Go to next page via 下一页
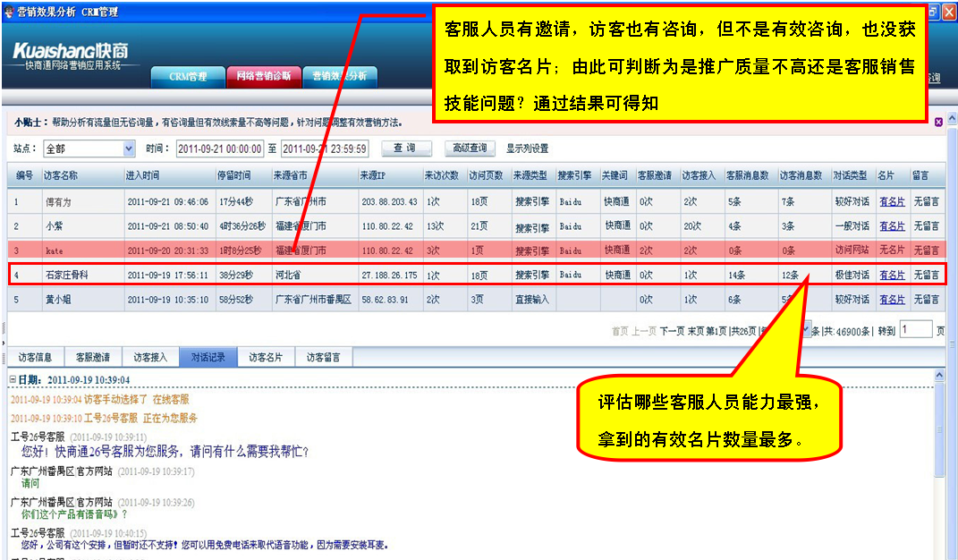Viewport: 958px width, 560px height. tap(672, 331)
